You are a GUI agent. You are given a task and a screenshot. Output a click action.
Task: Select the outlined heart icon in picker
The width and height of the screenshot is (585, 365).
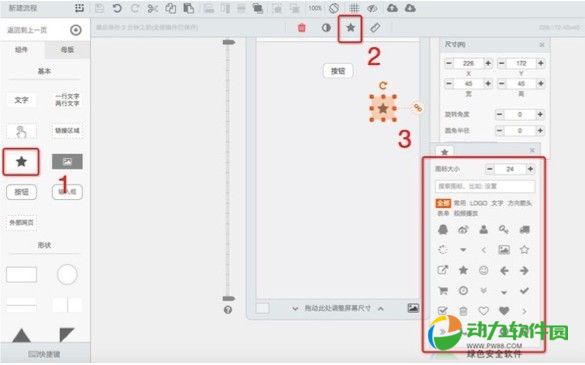click(x=484, y=311)
